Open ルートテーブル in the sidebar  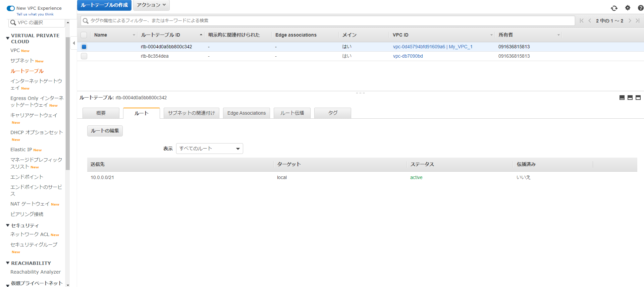(x=27, y=71)
